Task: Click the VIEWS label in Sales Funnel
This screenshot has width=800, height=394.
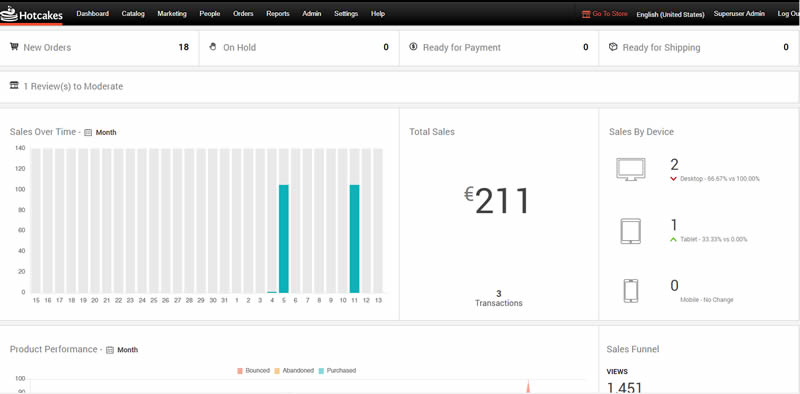Action: [617, 372]
